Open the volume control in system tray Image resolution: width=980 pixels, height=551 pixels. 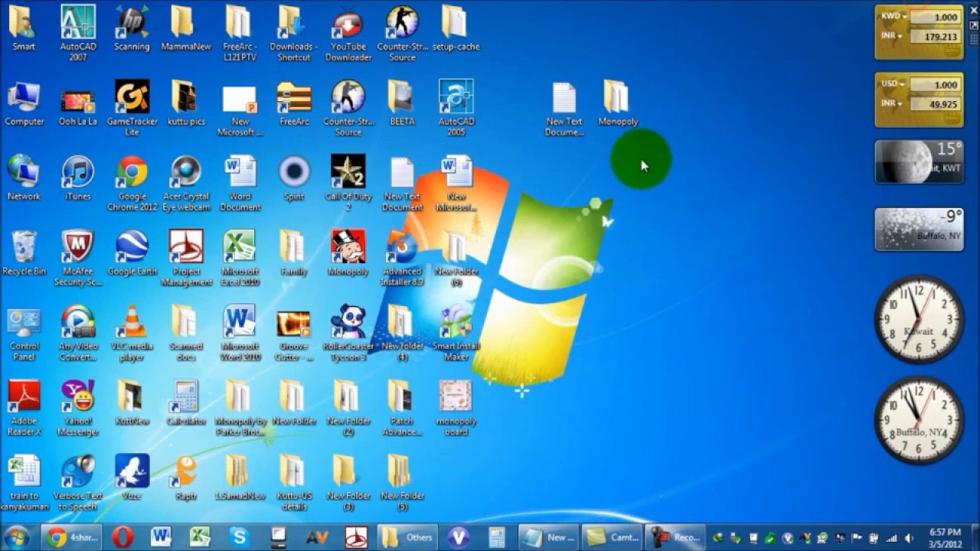pyautogui.click(x=908, y=538)
